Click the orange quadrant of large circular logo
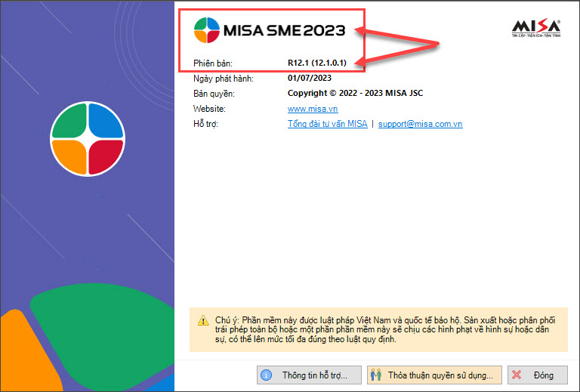 (69, 156)
